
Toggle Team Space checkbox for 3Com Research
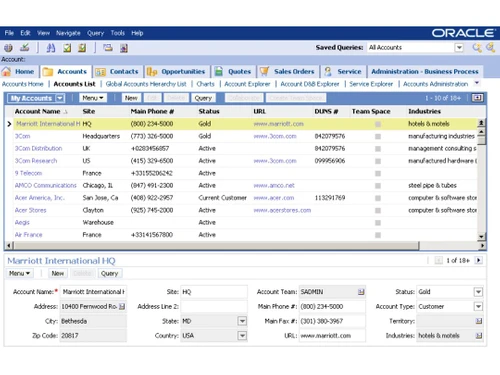[378, 161]
